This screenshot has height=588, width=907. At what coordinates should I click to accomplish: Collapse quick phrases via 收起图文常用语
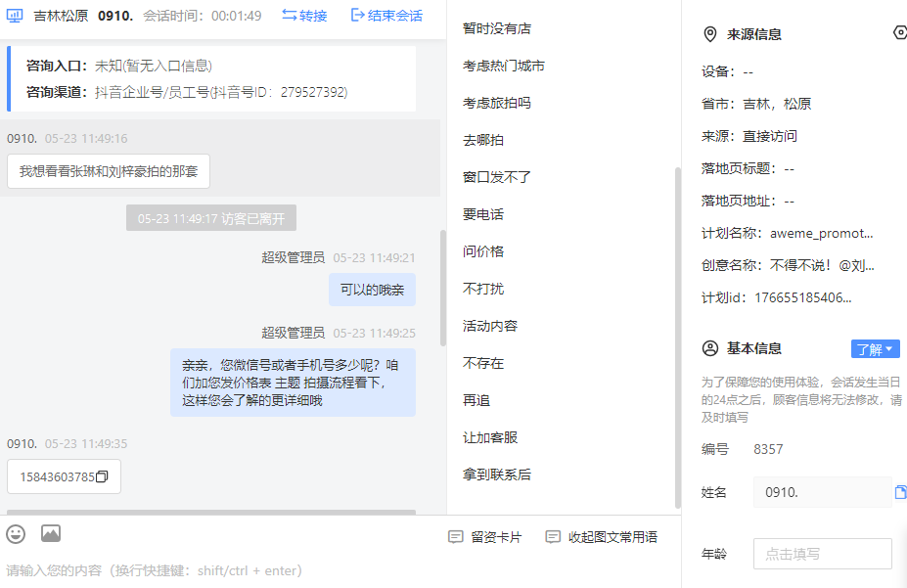602,537
